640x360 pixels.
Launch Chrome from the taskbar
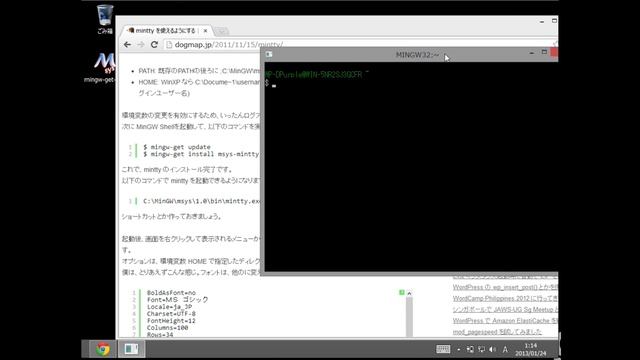click(103, 349)
